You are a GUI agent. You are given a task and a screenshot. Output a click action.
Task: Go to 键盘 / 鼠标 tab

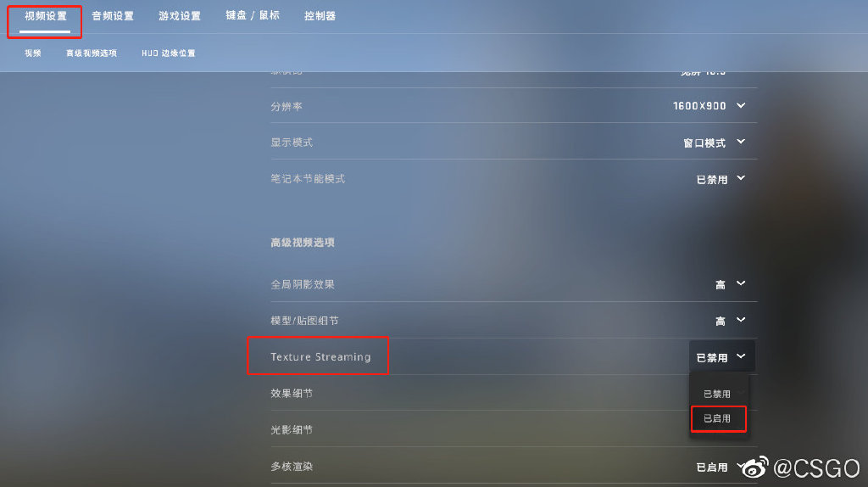pyautogui.click(x=253, y=15)
